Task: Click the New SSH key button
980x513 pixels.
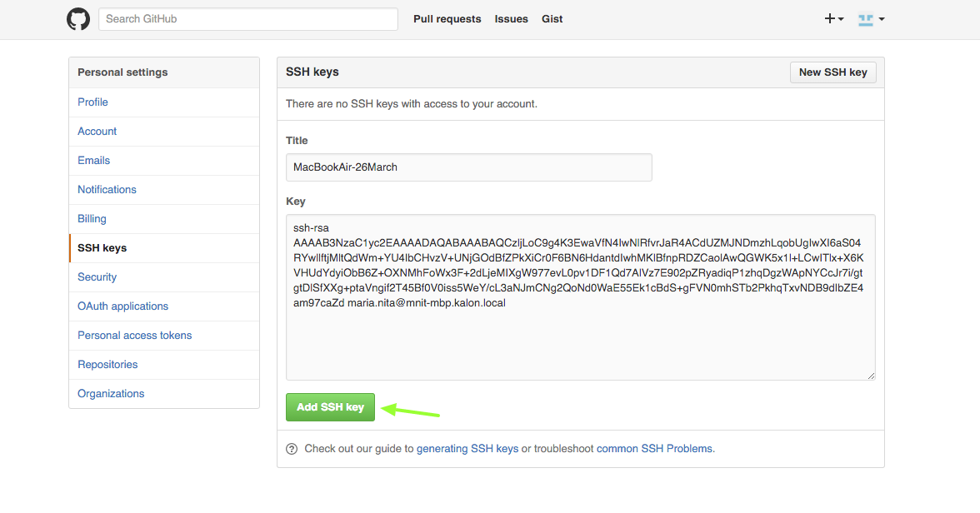Action: click(x=832, y=72)
